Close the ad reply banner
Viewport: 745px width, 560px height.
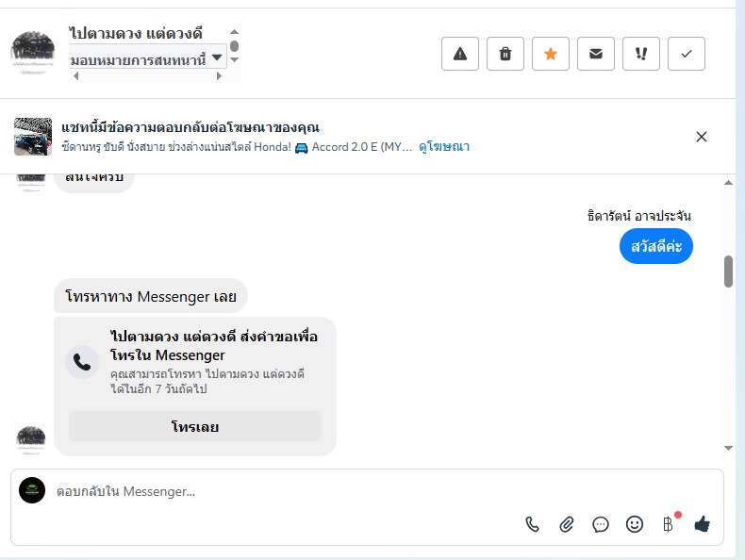702,137
